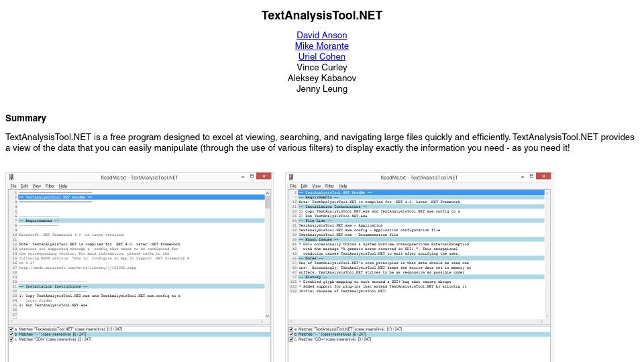Screen dimensions: 644x362
Task: Click title "ReadMe.txt - TextAnalysisTool.NET" of right window
Action: (419, 178)
